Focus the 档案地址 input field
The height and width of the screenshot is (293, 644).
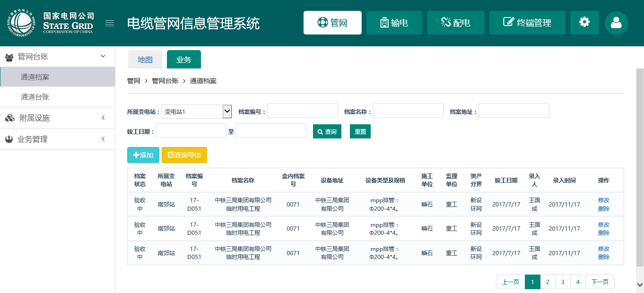tap(514, 111)
